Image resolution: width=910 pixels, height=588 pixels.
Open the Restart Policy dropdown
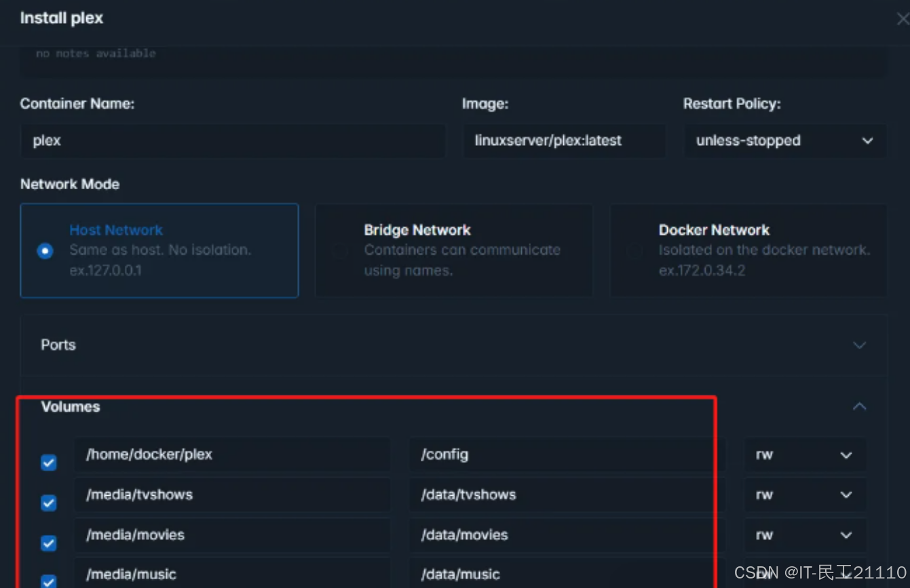point(785,141)
